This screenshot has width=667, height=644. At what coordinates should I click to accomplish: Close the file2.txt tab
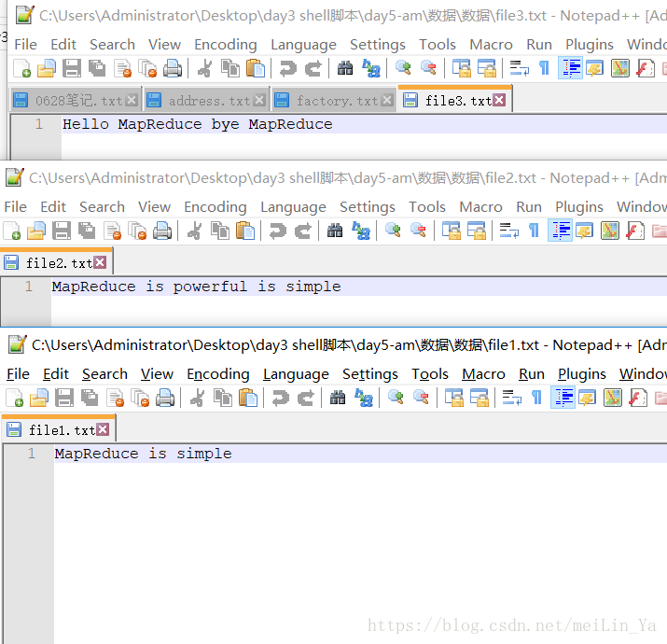(101, 262)
